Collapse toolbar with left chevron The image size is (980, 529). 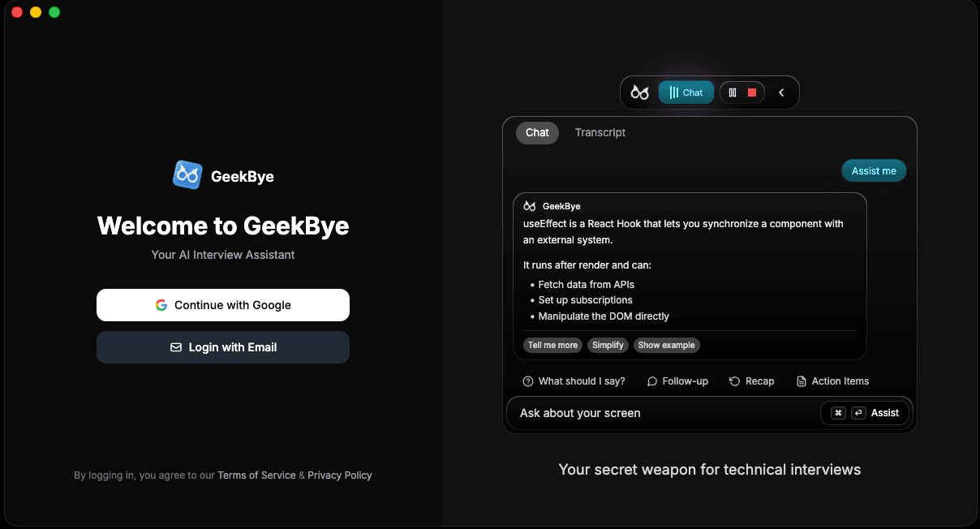coord(781,92)
